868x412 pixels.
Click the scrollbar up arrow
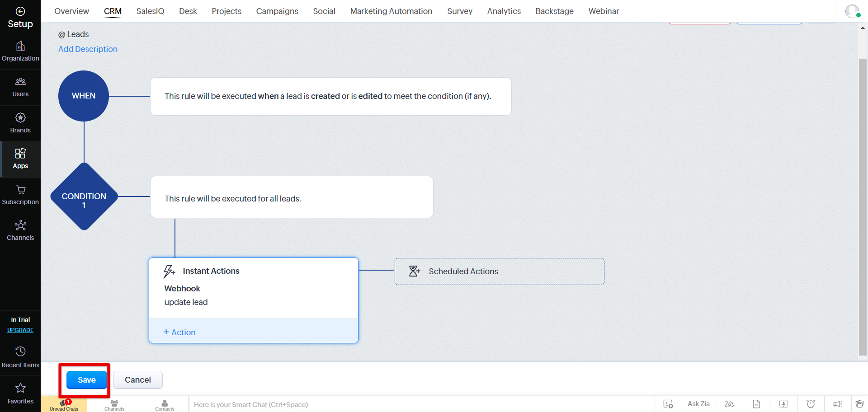click(x=863, y=28)
